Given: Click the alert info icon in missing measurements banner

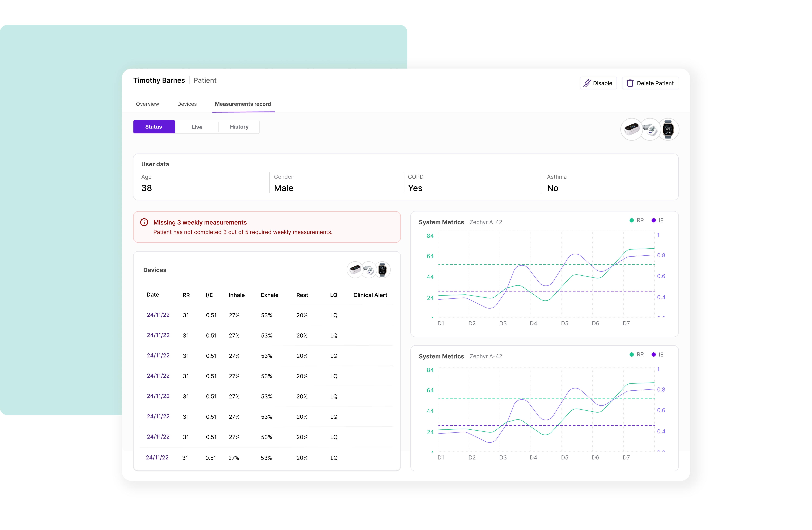Looking at the screenshot, I should tap(144, 222).
